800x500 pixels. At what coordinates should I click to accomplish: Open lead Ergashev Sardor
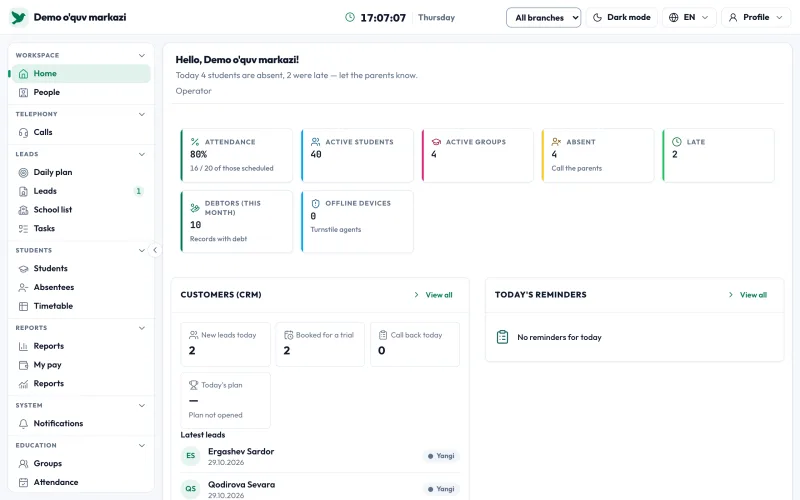[x=320, y=456]
